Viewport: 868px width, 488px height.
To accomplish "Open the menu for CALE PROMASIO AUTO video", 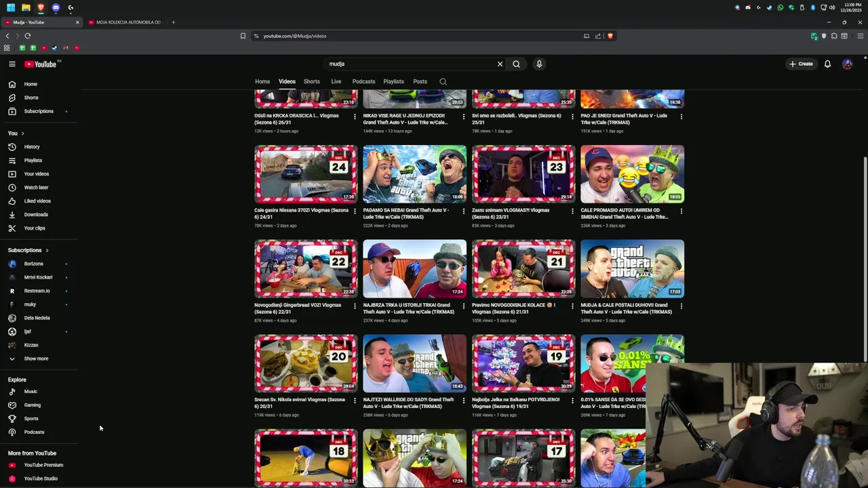I will pyautogui.click(x=681, y=211).
